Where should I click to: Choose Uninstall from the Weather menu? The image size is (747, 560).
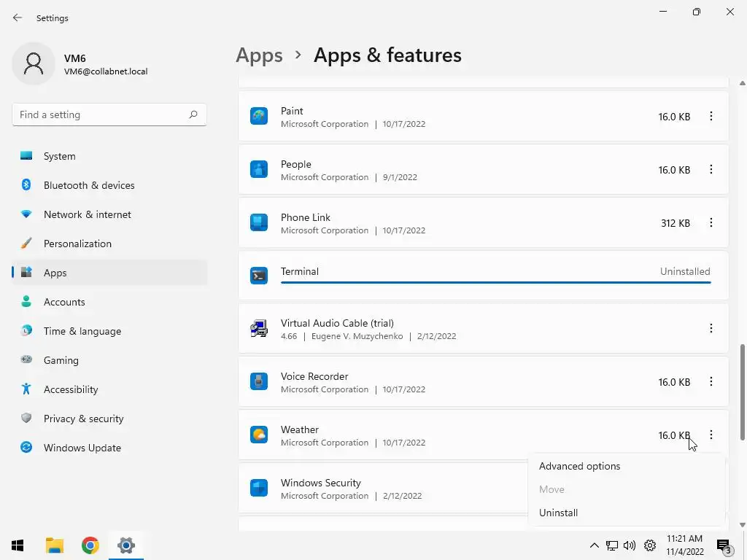pyautogui.click(x=558, y=513)
